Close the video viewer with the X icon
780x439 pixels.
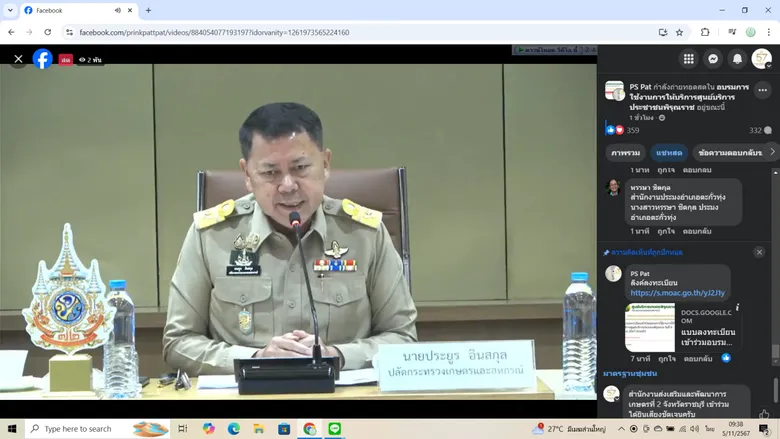(18, 59)
